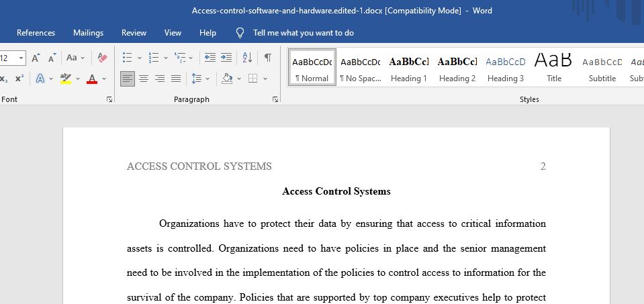Apply paragraph shading paint bucket
644x304 pixels.
pyautogui.click(x=227, y=79)
